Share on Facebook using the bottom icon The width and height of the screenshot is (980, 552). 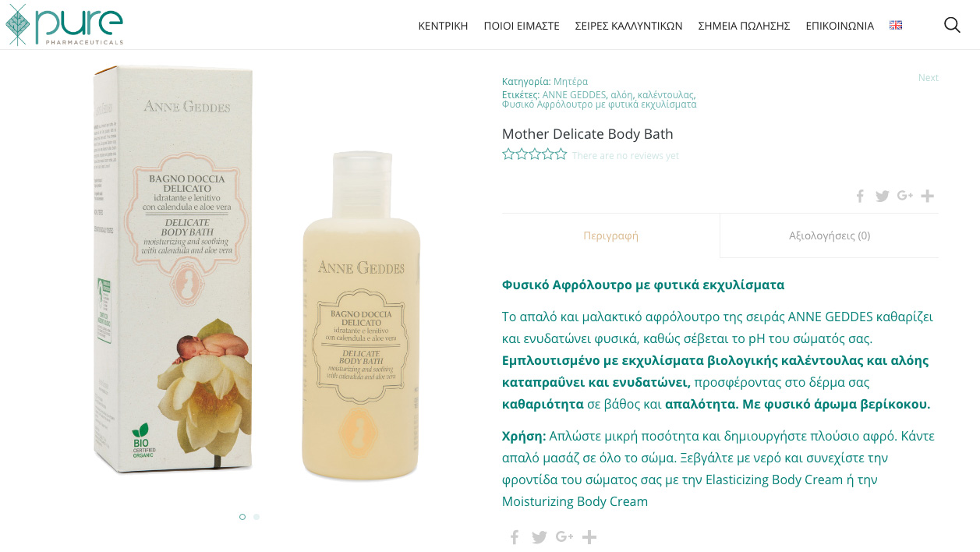pyautogui.click(x=515, y=536)
